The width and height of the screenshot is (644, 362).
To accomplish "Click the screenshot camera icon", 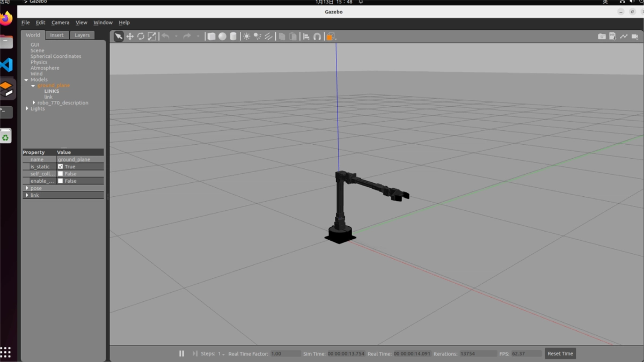I will pos(602,36).
